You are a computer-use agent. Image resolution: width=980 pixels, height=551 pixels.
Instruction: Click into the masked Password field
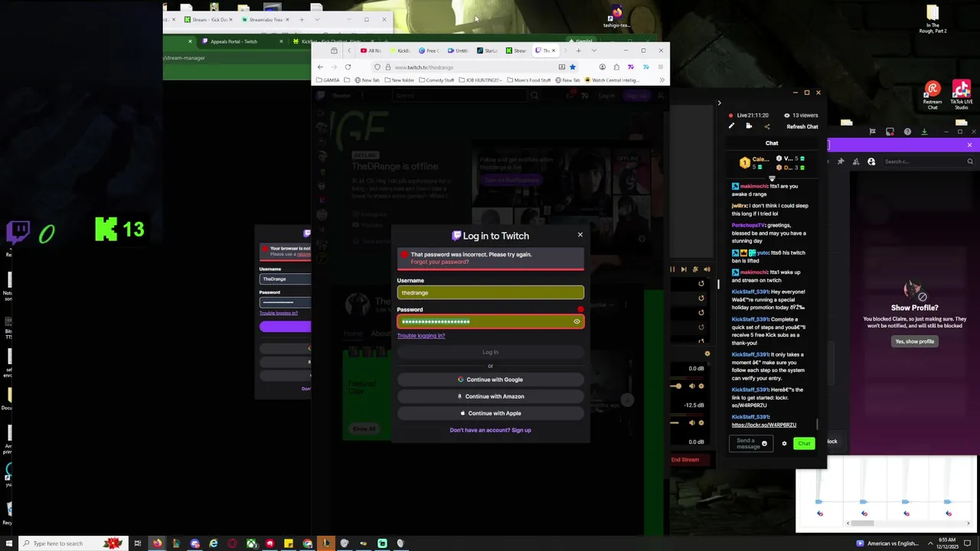click(490, 321)
